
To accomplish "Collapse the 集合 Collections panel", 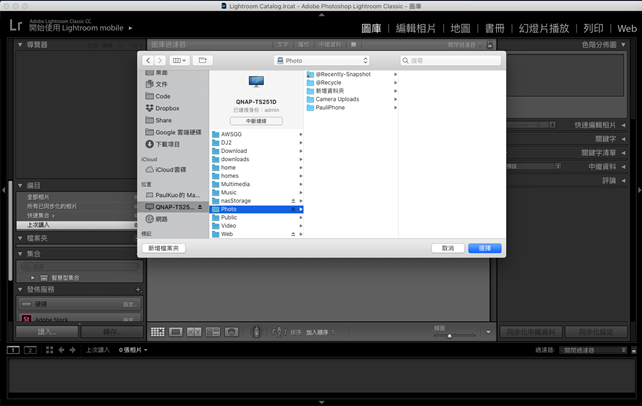I will pyautogui.click(x=20, y=254).
